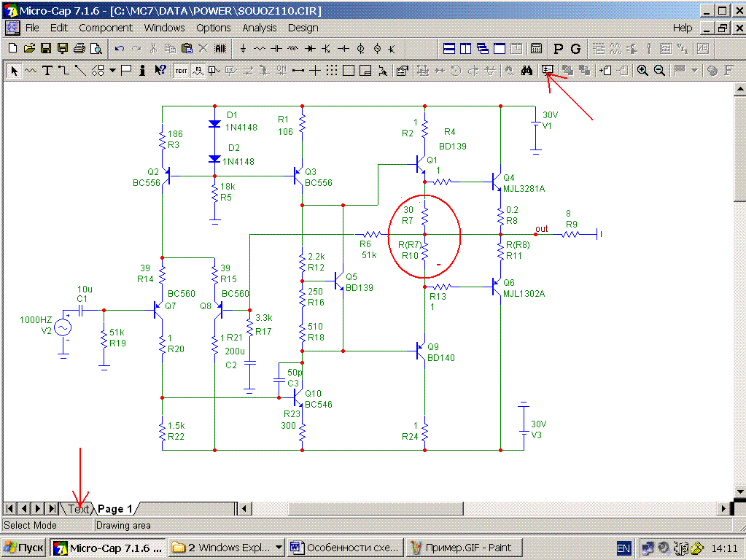
Task: Save the circuit with floppy icon
Action: pos(46,48)
